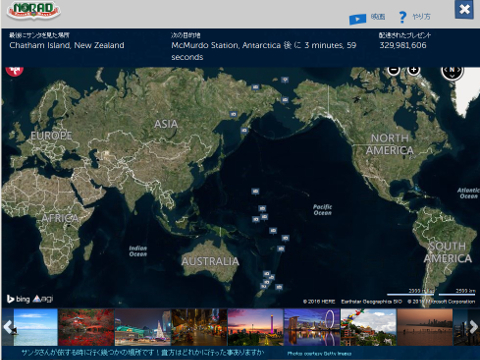Image resolution: width=480 pixels, height=360 pixels.
Task: Open the easternmost marker of the tropical Pacific cluster
Action: pyautogui.click(x=285, y=238)
